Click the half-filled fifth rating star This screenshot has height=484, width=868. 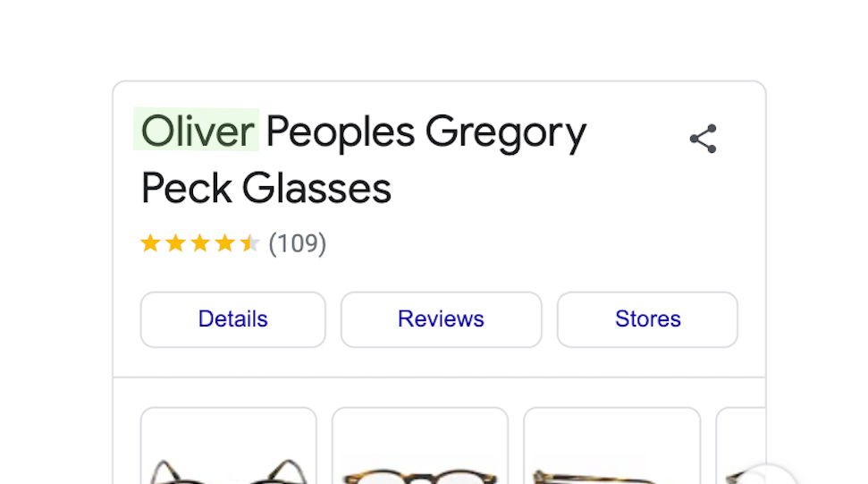tap(250, 243)
